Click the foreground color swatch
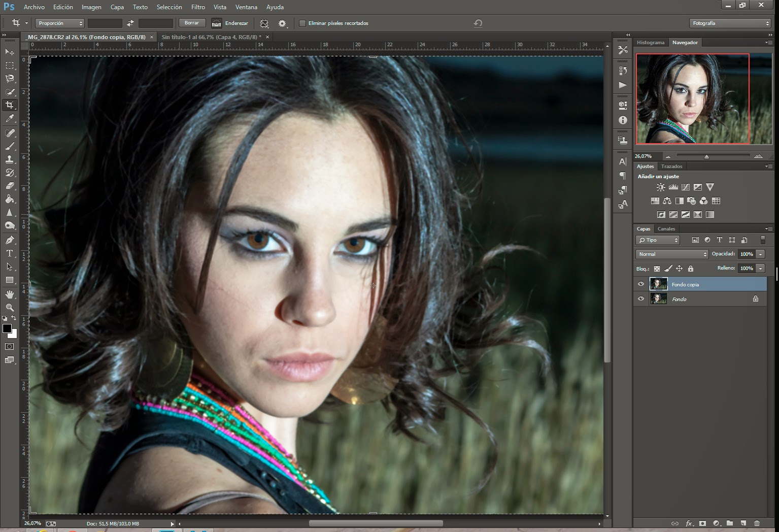This screenshot has height=532, width=779. point(7,328)
